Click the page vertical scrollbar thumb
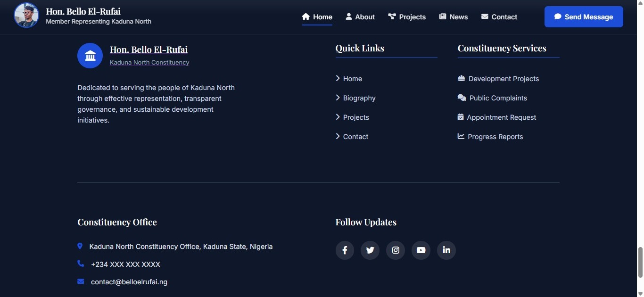 coord(640,262)
